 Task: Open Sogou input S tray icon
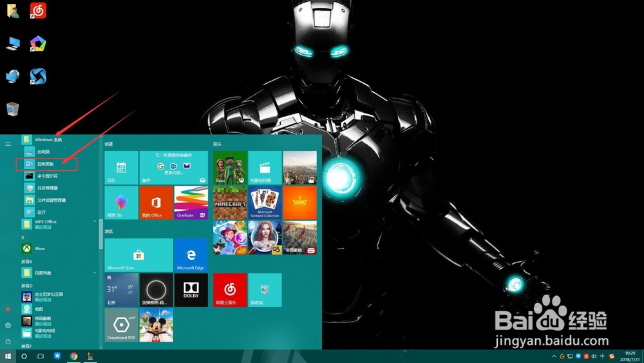[612, 357]
